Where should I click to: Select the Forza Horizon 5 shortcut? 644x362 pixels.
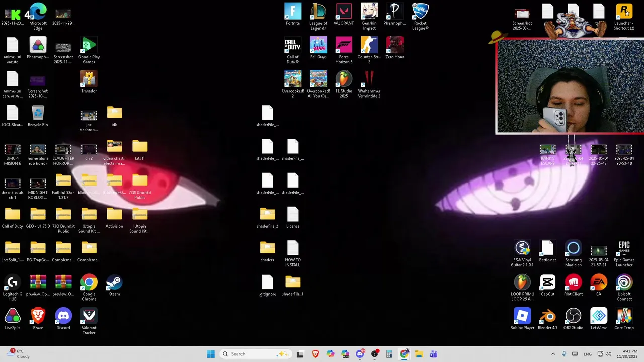[344, 50]
